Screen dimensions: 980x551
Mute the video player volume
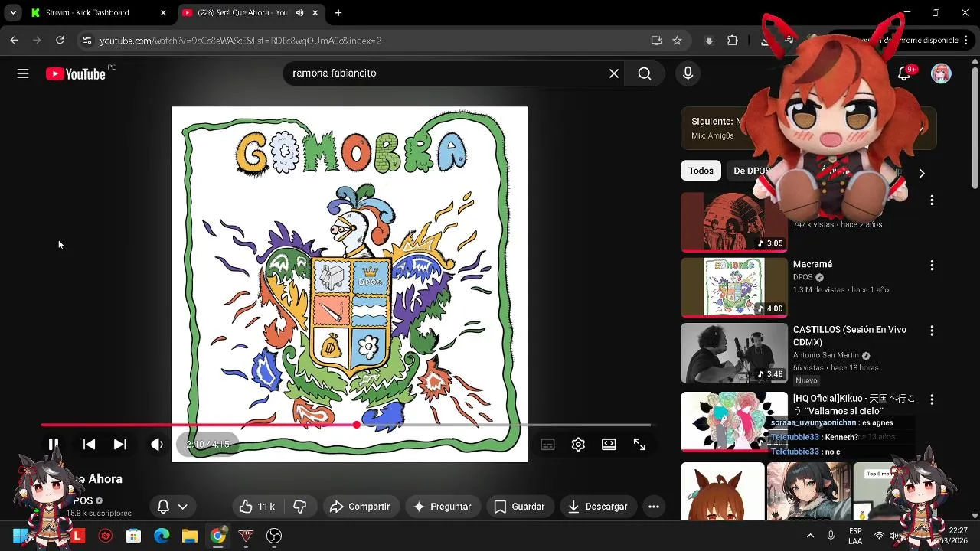point(157,444)
